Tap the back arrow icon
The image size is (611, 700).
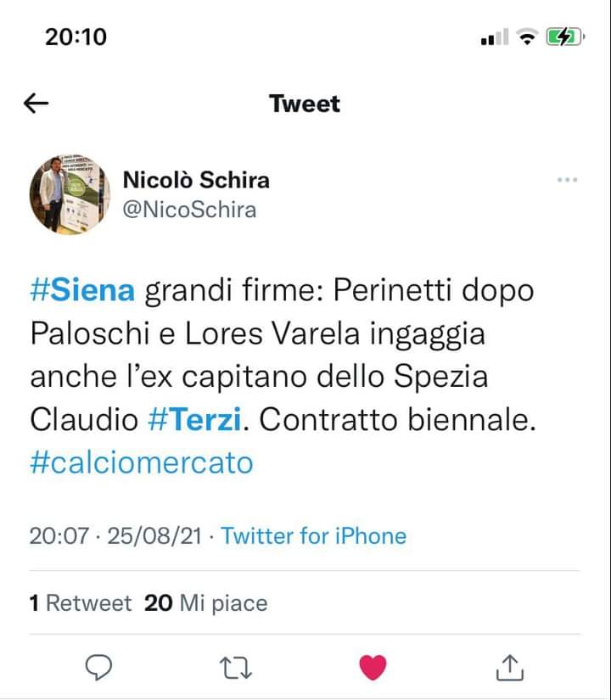pyautogui.click(x=36, y=104)
